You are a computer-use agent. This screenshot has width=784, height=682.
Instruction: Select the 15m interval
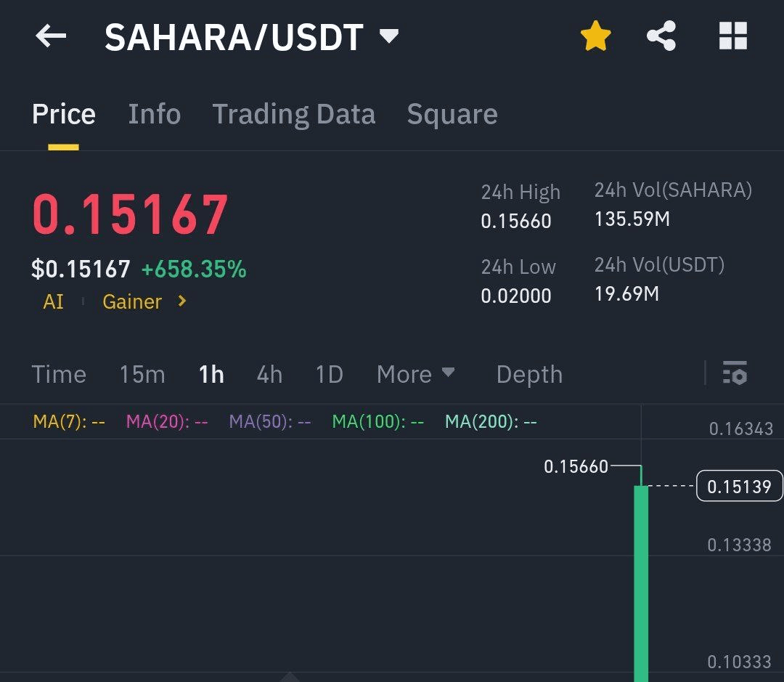point(142,374)
